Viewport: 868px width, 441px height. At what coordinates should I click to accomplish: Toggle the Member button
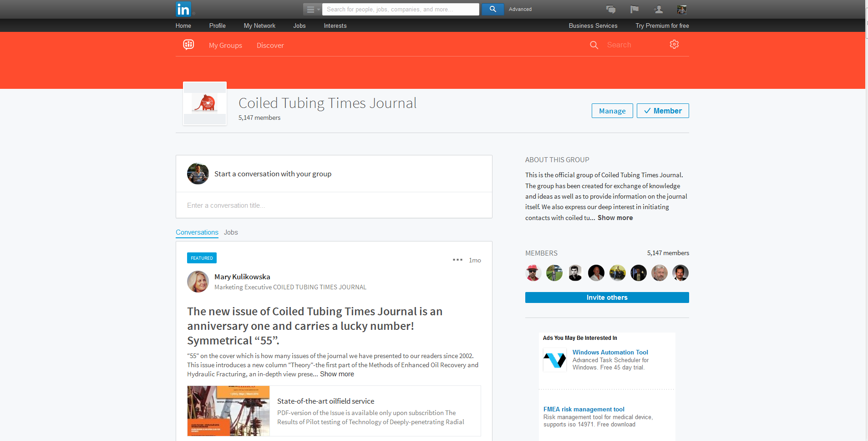pos(663,111)
